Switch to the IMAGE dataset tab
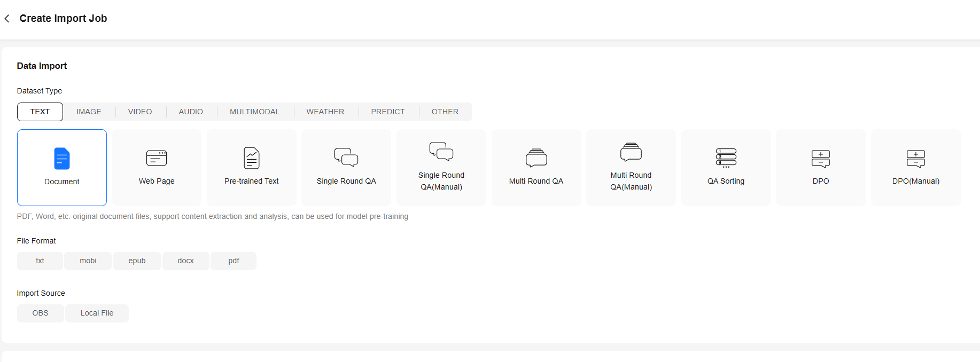This screenshot has height=362, width=980. (x=89, y=112)
